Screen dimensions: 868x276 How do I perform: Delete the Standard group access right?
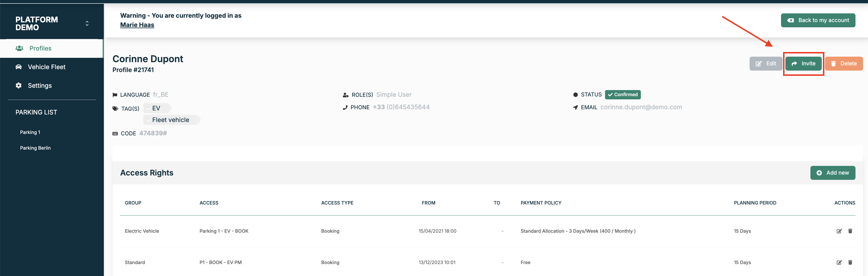pyautogui.click(x=850, y=262)
